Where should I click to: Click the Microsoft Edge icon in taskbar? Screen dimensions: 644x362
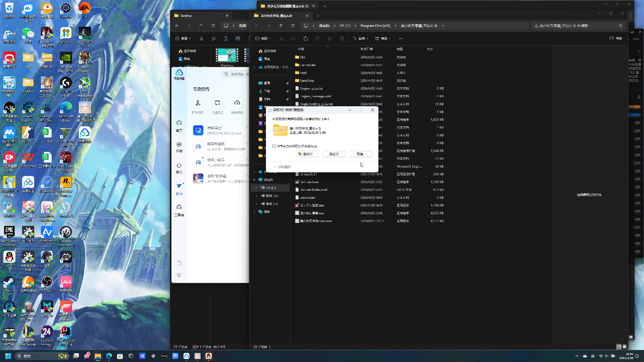coord(109,356)
